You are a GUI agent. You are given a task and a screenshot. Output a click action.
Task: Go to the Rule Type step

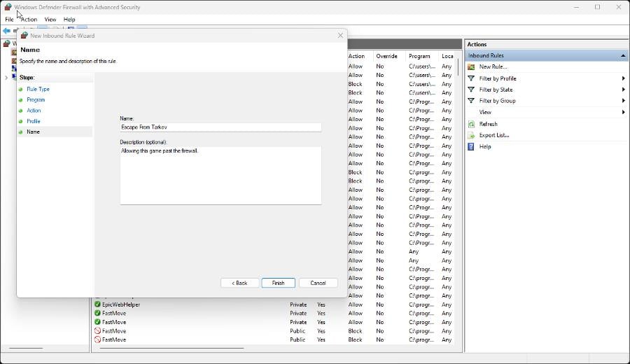coord(38,89)
